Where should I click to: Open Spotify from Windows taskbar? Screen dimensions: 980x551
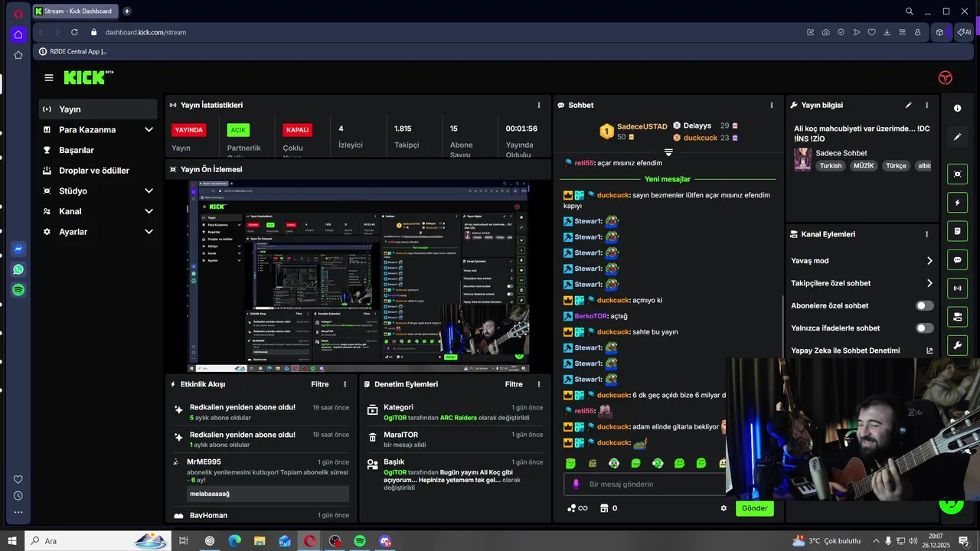coord(360,541)
